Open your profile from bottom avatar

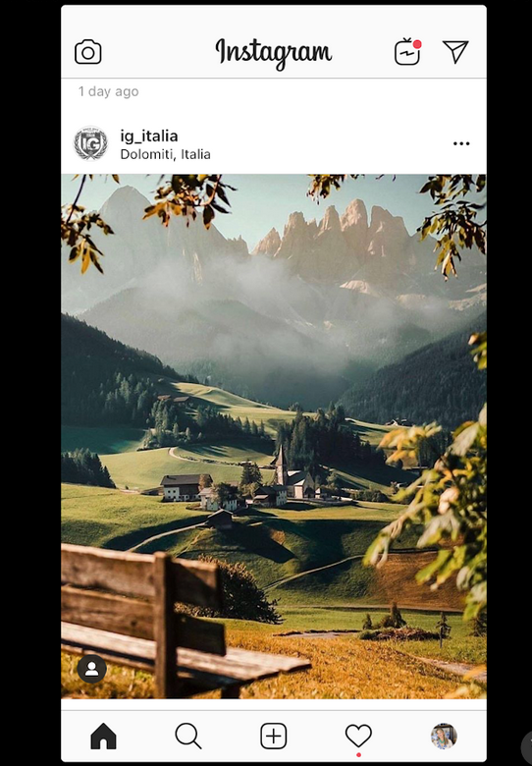pos(444,737)
